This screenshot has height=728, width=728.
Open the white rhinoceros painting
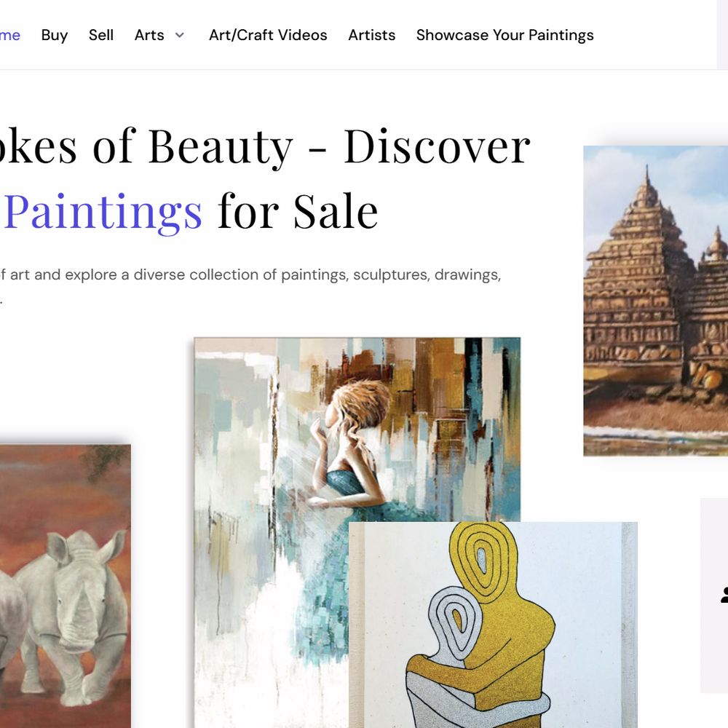pos(65,586)
